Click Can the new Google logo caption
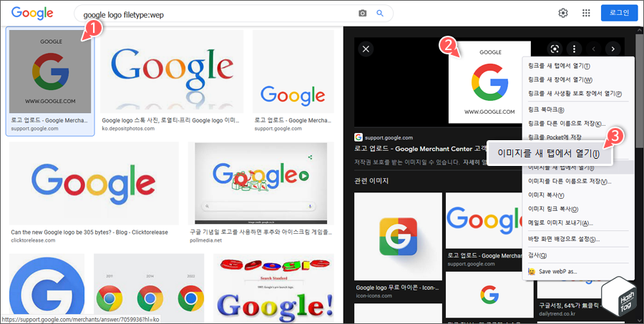Screen dimensions: 644x324 point(89,232)
